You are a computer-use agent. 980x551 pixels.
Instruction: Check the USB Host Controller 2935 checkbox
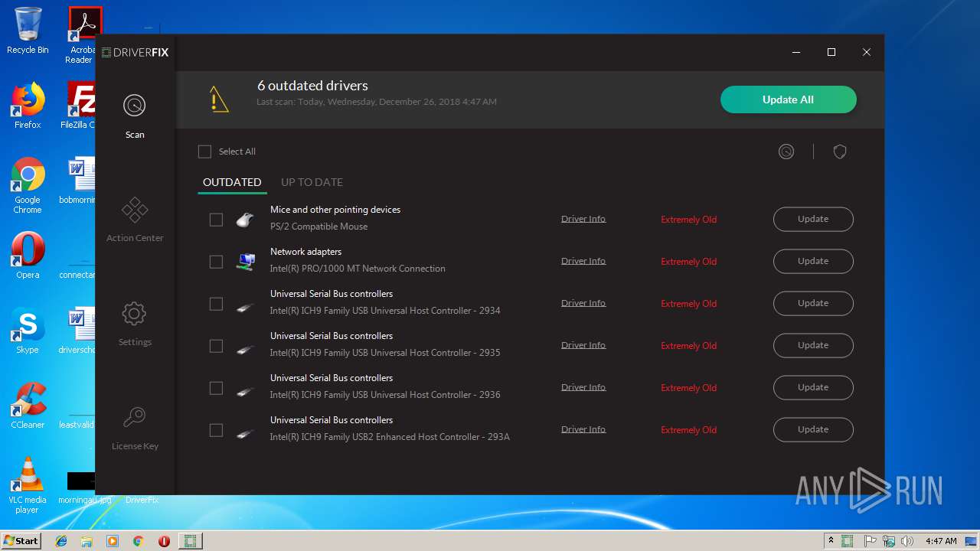pyautogui.click(x=216, y=346)
